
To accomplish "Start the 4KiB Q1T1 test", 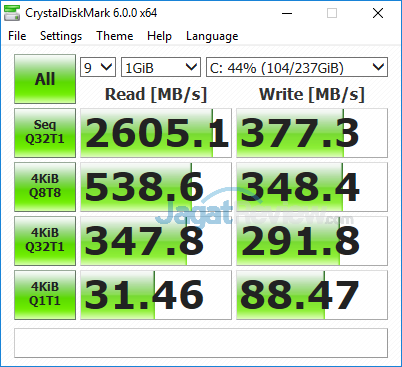I will pos(45,295).
